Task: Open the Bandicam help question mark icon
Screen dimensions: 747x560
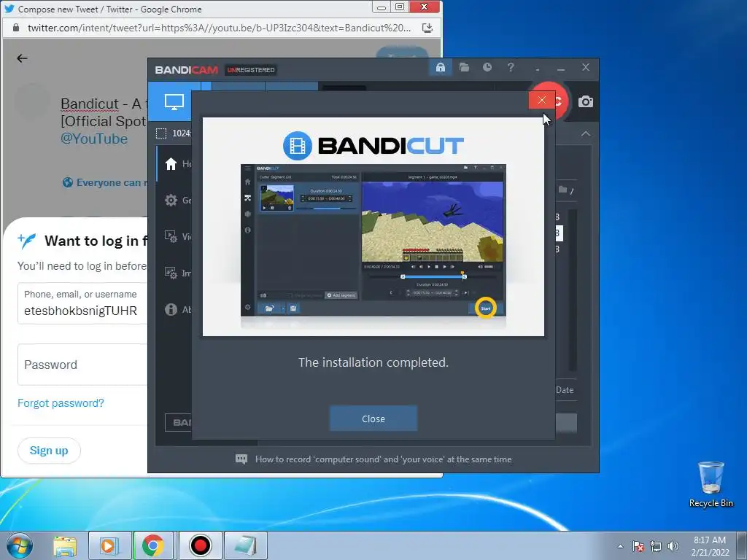Action: 510,67
